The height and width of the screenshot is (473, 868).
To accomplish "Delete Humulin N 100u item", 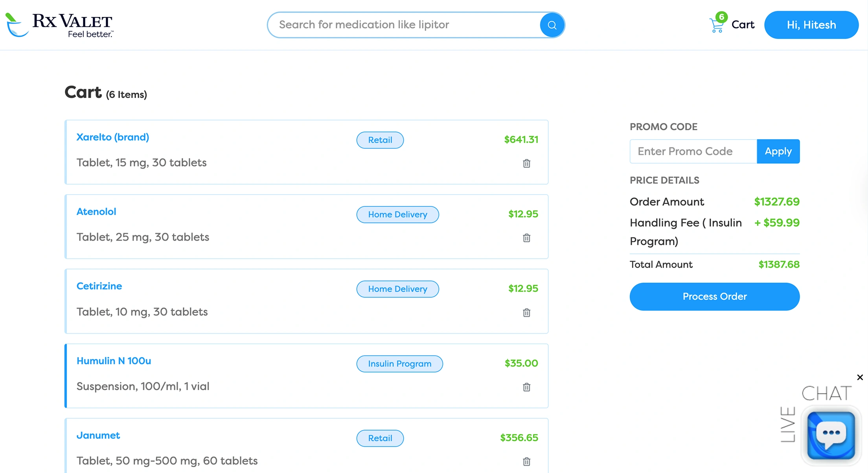I will click(x=526, y=387).
